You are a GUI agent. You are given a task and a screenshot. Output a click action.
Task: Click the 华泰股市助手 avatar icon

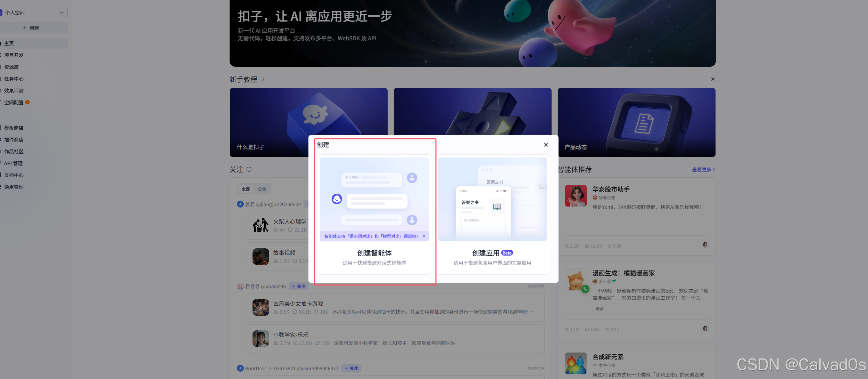(x=576, y=196)
